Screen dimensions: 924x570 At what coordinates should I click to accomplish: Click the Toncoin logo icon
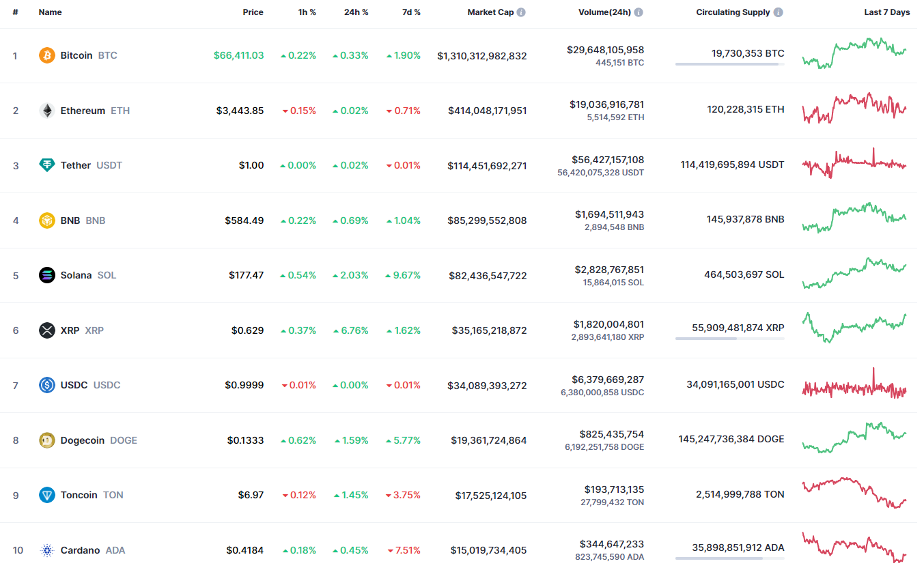46,495
